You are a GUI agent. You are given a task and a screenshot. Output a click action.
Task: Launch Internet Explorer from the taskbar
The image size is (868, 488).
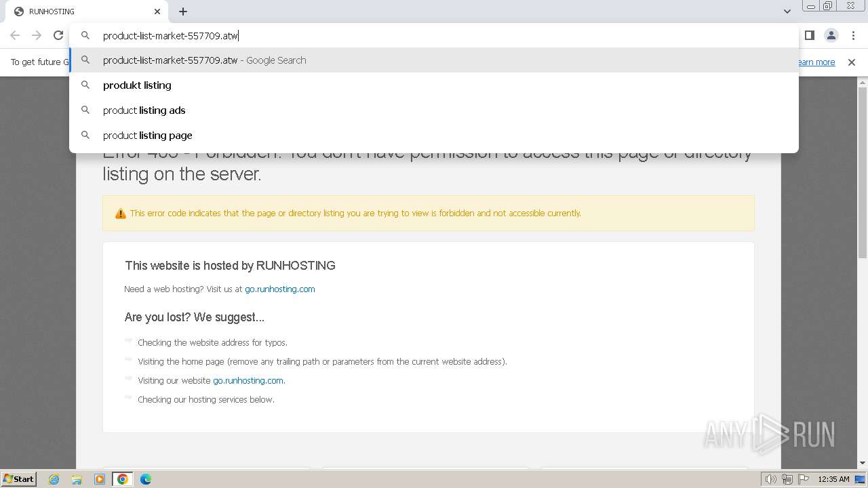54,479
